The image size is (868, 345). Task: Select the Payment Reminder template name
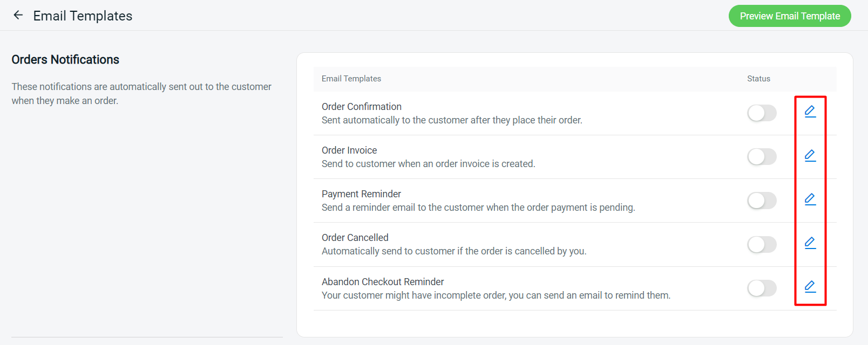[361, 194]
